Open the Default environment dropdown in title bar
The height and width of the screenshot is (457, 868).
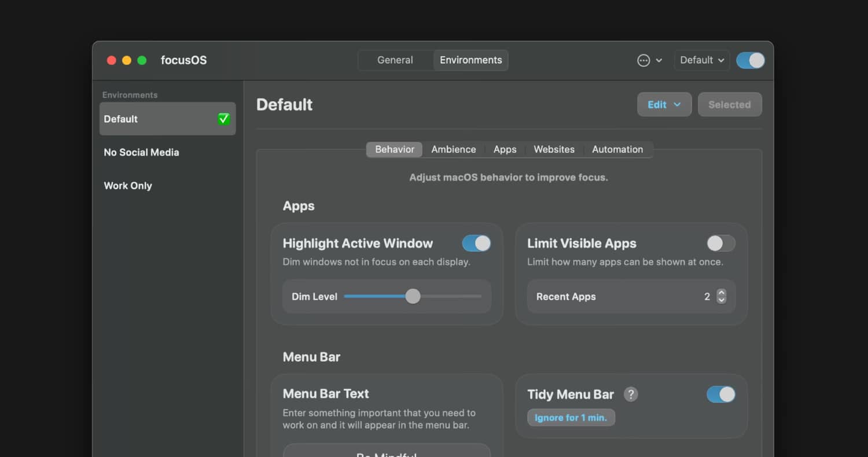(702, 60)
